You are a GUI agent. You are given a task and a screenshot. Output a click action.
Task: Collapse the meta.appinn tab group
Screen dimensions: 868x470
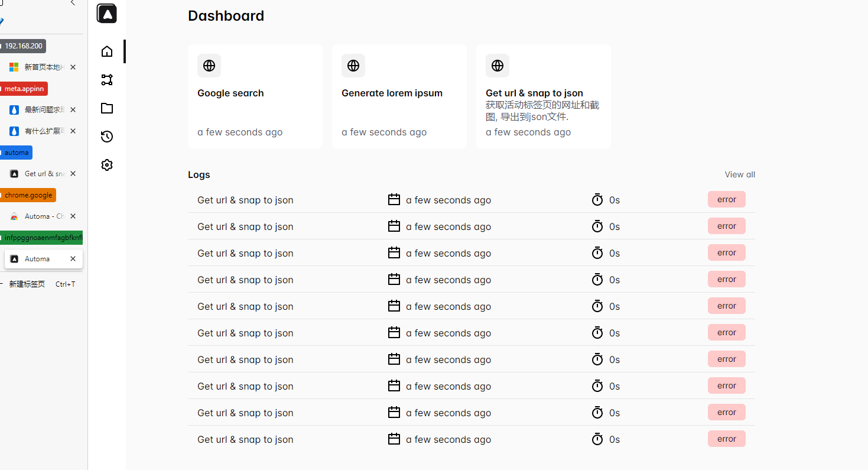pyautogui.click(x=24, y=89)
